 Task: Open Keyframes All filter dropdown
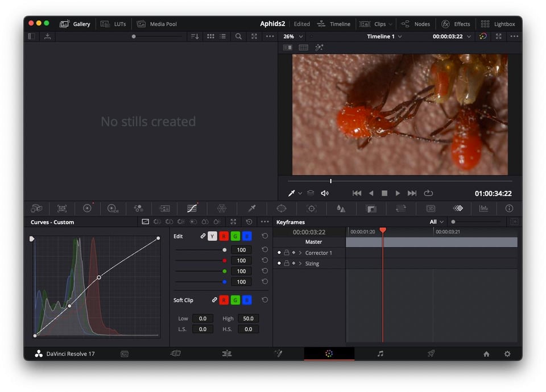click(x=437, y=222)
